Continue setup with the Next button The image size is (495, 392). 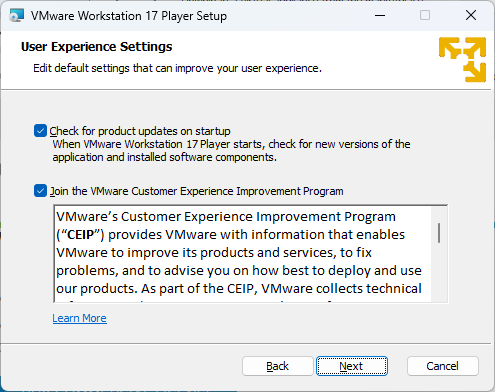click(x=352, y=366)
